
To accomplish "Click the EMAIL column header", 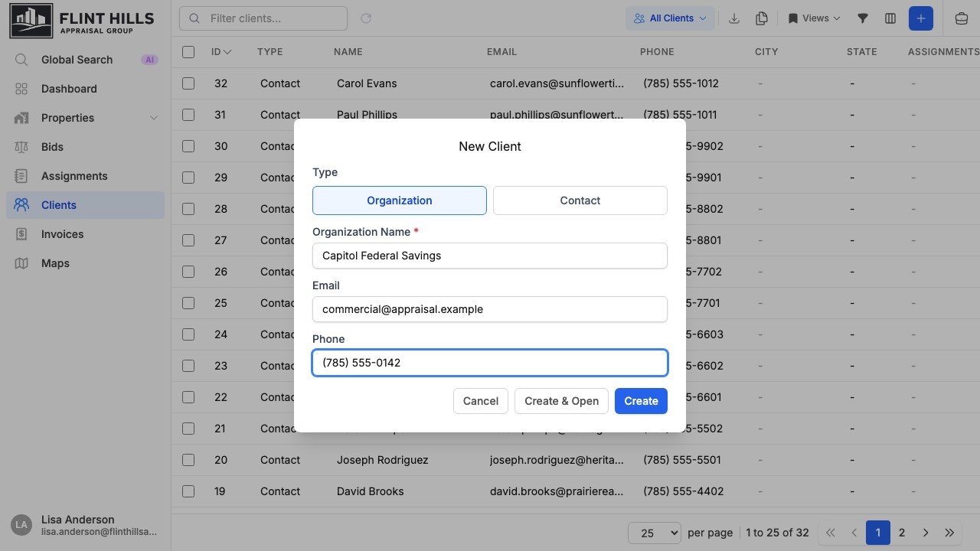I will pyautogui.click(x=501, y=52).
